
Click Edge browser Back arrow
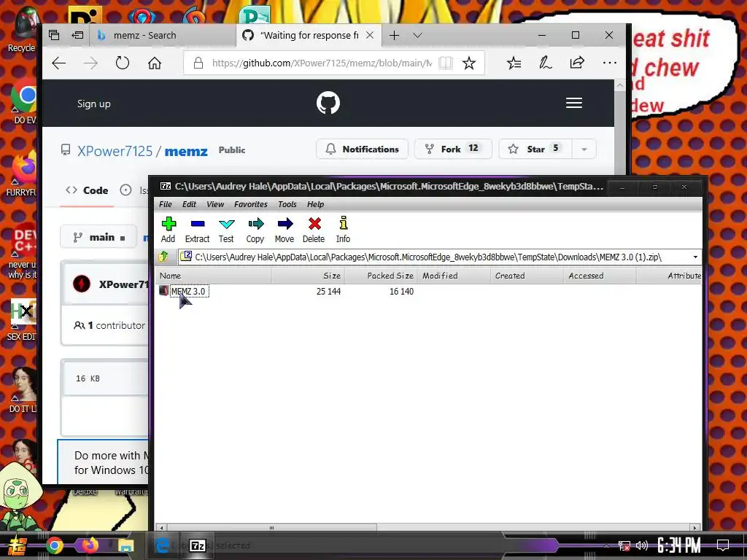59,63
